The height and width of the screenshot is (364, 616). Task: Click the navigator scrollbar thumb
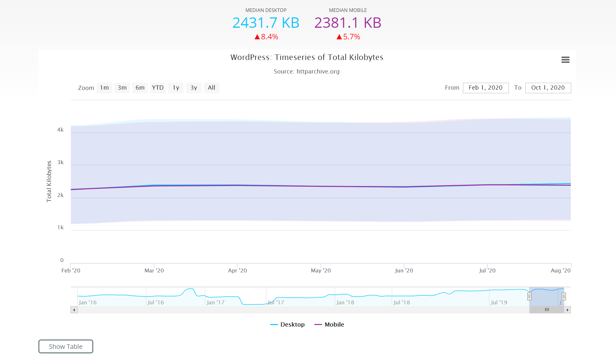coord(547,310)
